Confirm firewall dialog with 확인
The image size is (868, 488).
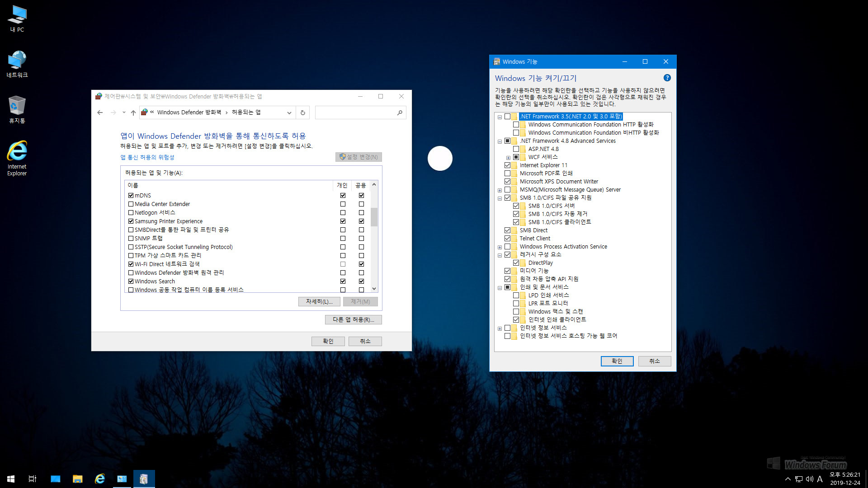pos(328,341)
